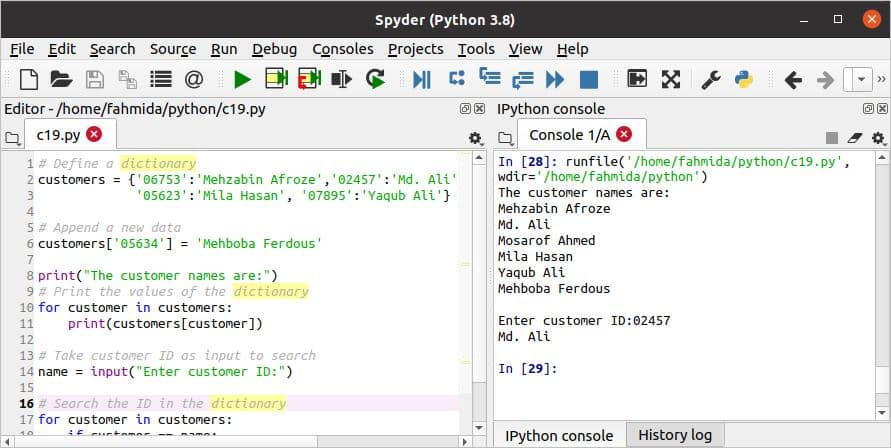Image resolution: width=891 pixels, height=448 pixels.
Task: Toggle maximize current pane icon
Action: (x=637, y=79)
